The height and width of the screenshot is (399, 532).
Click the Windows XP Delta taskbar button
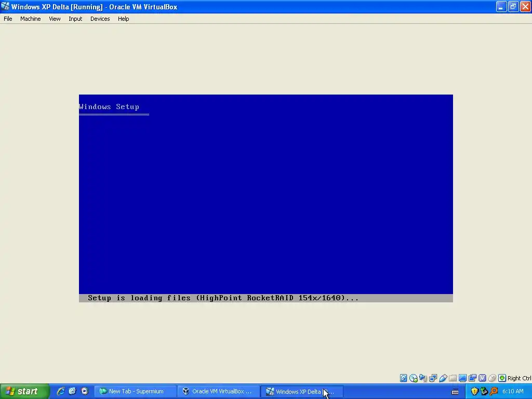tap(302, 391)
